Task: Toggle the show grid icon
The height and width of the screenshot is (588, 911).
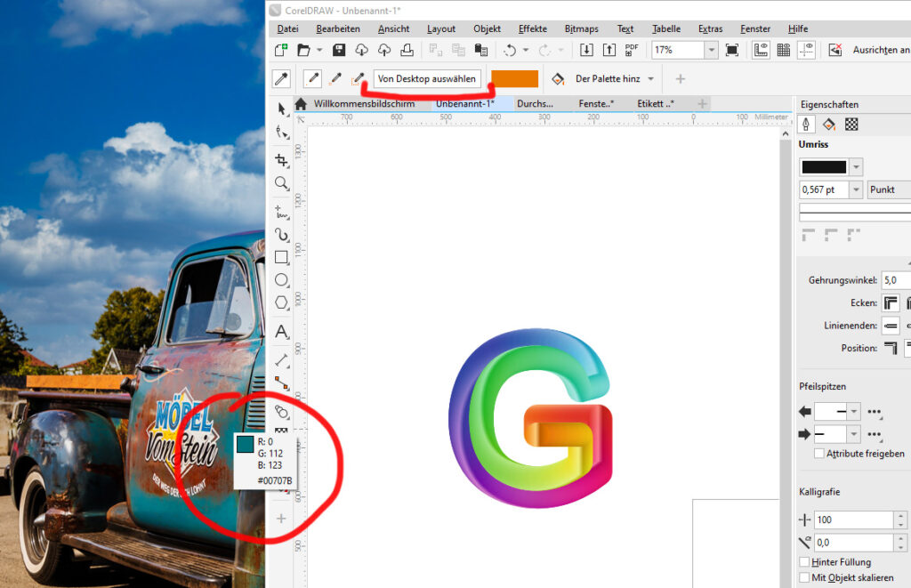Action: click(783, 50)
